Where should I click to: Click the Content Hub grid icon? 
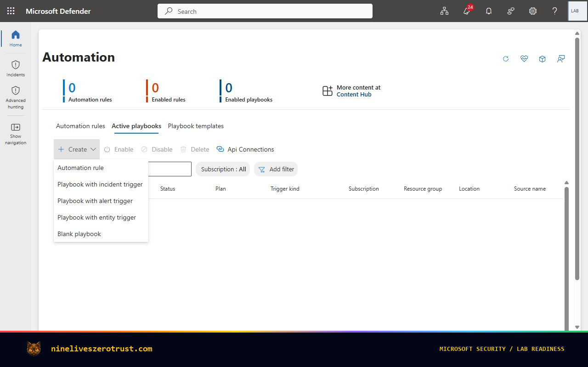pyautogui.click(x=328, y=91)
